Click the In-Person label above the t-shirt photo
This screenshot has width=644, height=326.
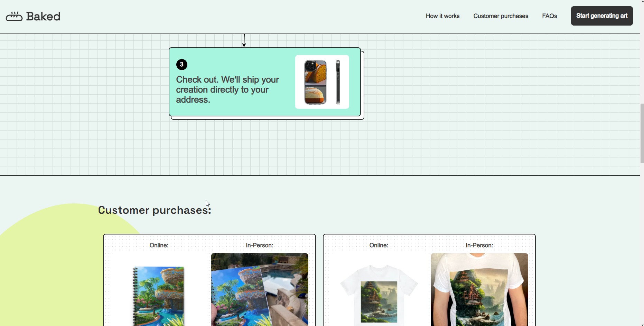(479, 245)
